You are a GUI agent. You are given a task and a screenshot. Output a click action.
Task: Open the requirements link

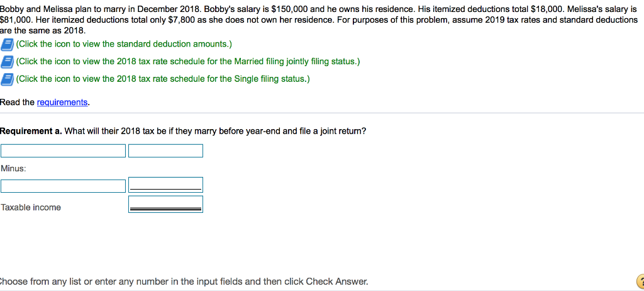coord(62,102)
